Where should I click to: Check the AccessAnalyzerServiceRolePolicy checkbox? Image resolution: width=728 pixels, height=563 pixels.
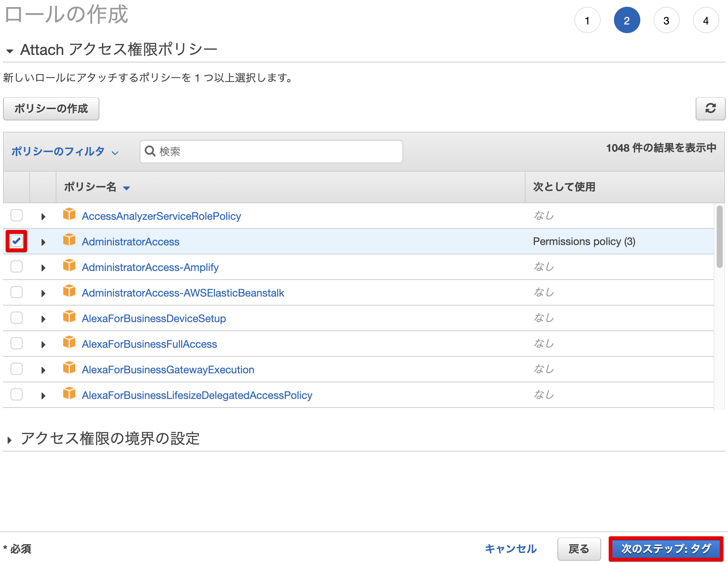pos(16,215)
